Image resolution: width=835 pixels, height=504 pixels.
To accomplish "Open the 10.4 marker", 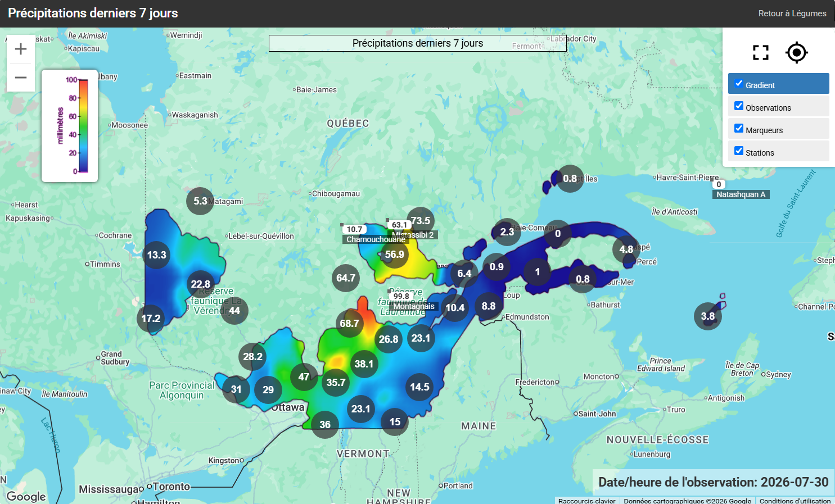I will coord(455,308).
